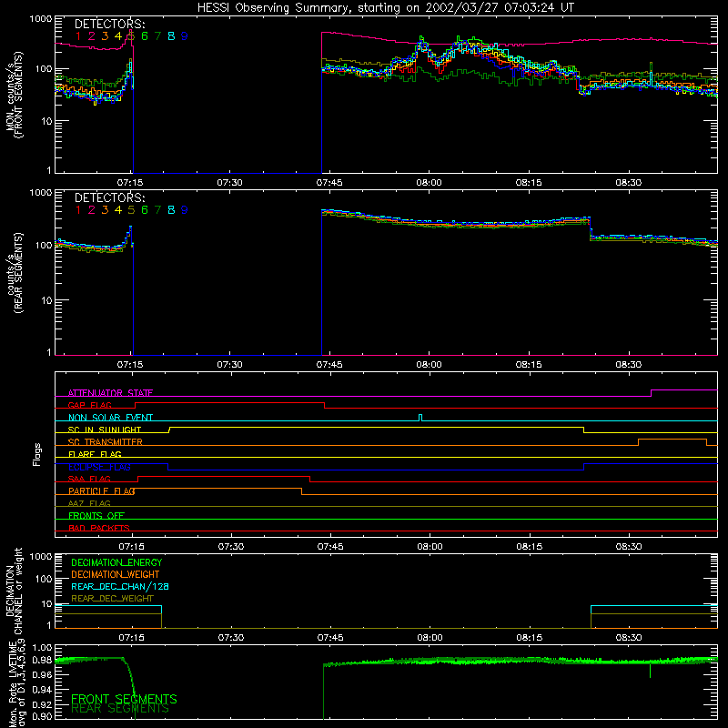Screen dimensions: 728x728
Task: Click the GAP_FLAG label
Action: [x=89, y=405]
